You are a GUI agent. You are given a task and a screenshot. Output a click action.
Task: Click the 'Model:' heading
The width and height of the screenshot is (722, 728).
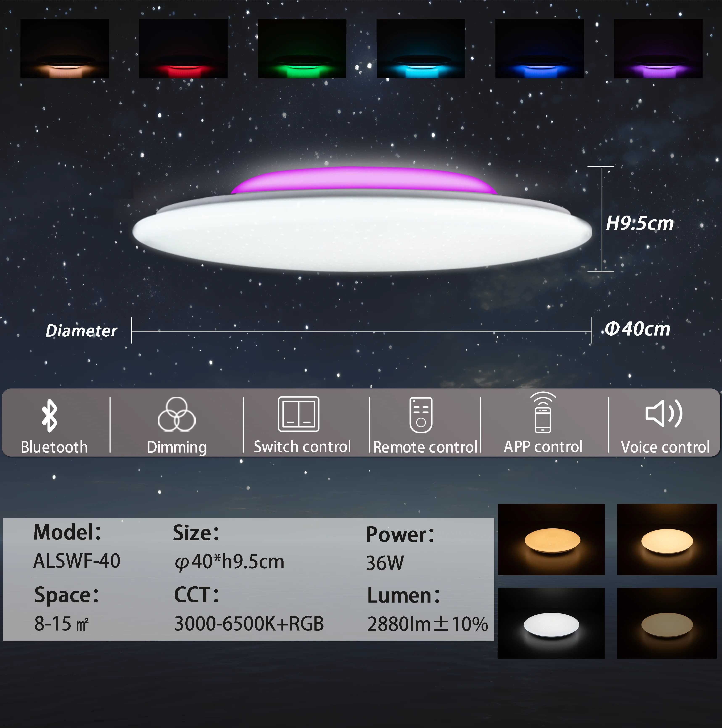click(x=67, y=532)
